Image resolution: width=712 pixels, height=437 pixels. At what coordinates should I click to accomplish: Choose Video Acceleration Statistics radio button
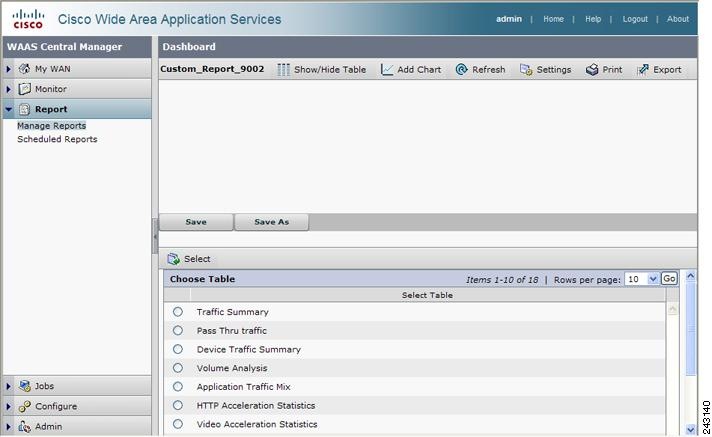[x=178, y=423]
